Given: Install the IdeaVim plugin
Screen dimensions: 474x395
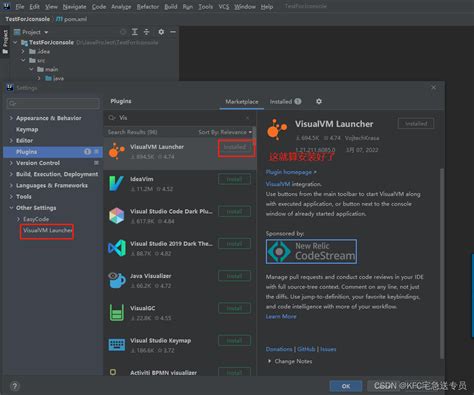Looking at the screenshot, I should point(234,179).
